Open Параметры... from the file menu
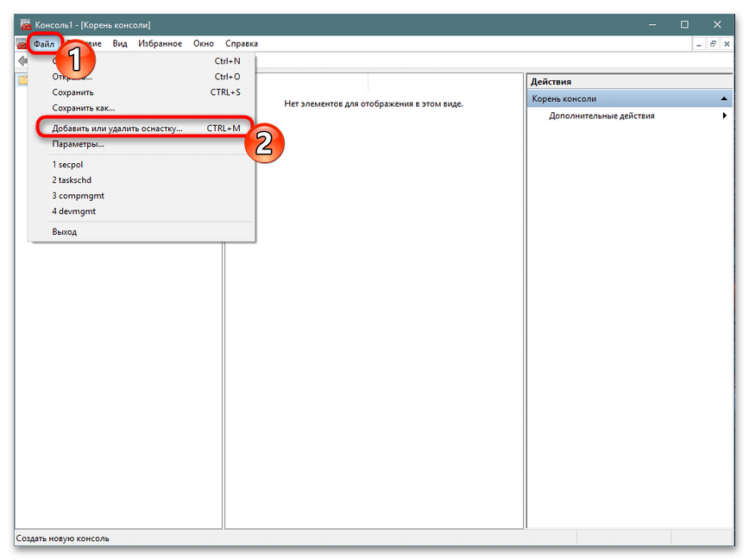749x560 pixels. click(x=78, y=144)
